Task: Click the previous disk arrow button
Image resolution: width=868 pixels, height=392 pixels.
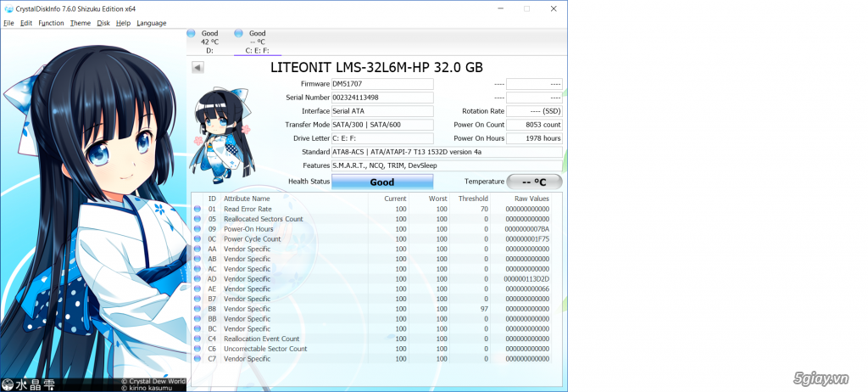Action: tap(198, 68)
